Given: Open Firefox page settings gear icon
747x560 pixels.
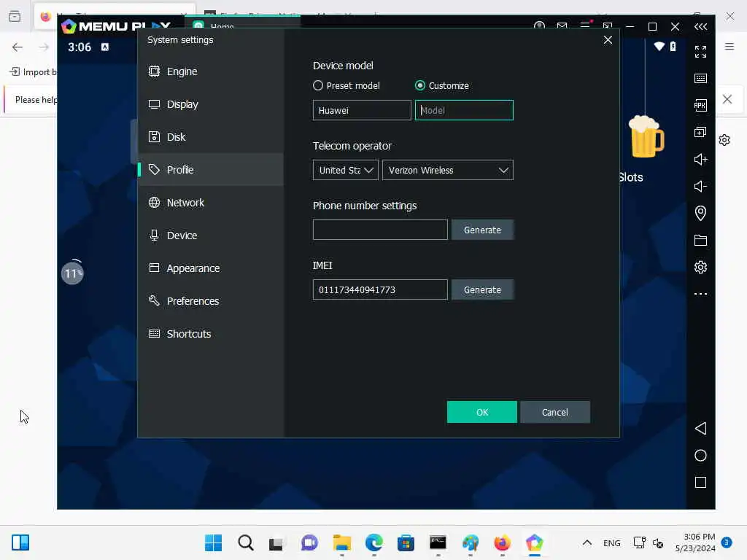Looking at the screenshot, I should 724,141.
